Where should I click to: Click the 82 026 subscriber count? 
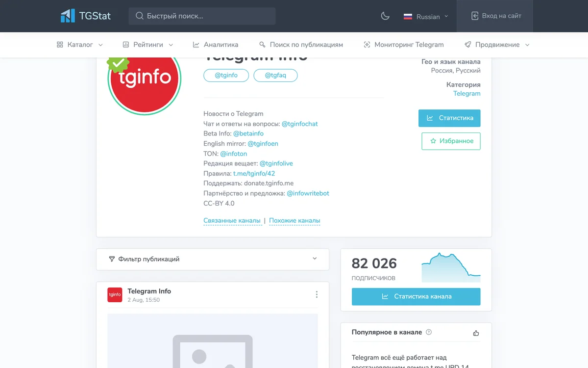(x=374, y=263)
